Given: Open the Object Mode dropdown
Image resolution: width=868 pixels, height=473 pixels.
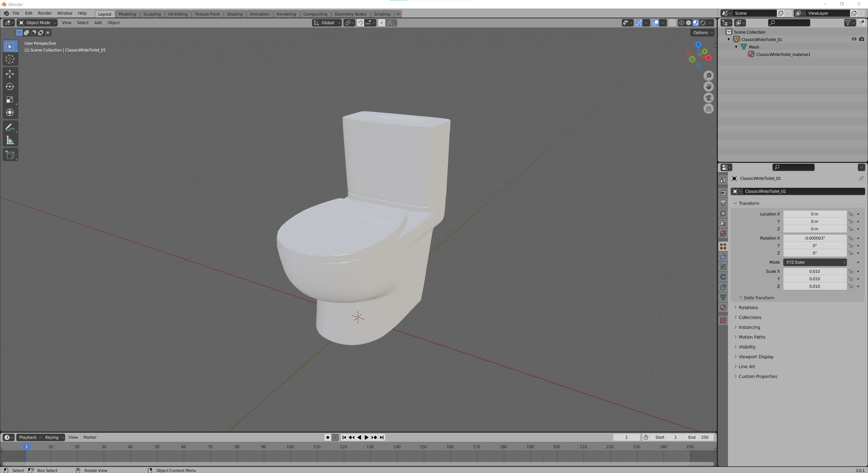Looking at the screenshot, I should click(x=37, y=23).
